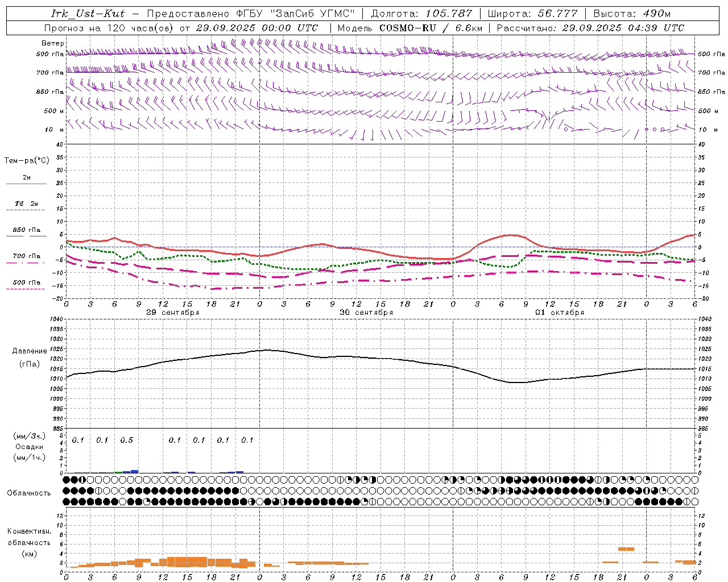Click the 'Конвективн.' convective cloud label
The image size is (728, 582).
point(30,531)
